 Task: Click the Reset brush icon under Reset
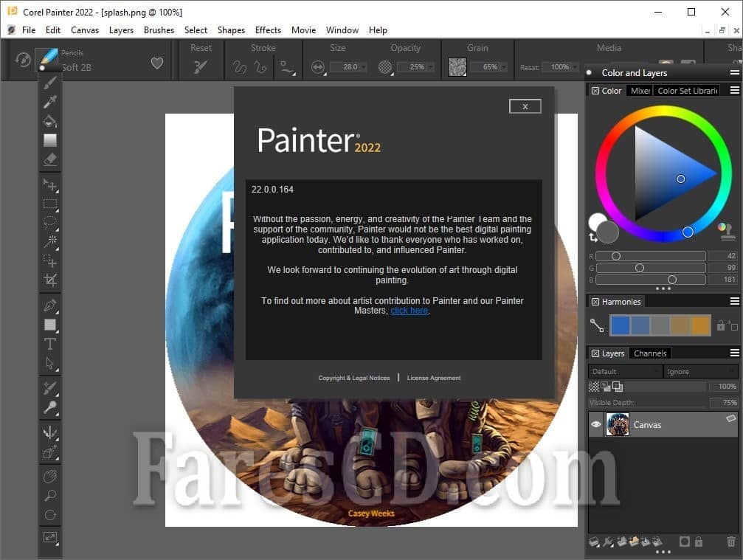[201, 67]
